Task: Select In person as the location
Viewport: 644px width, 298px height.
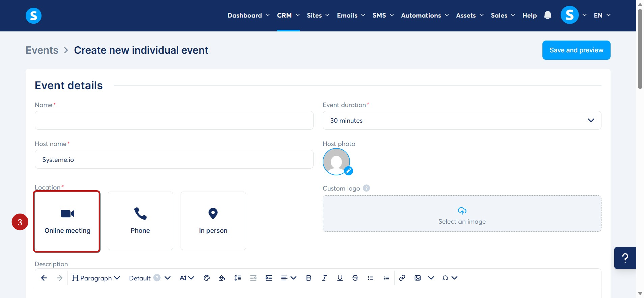Action: click(x=213, y=221)
